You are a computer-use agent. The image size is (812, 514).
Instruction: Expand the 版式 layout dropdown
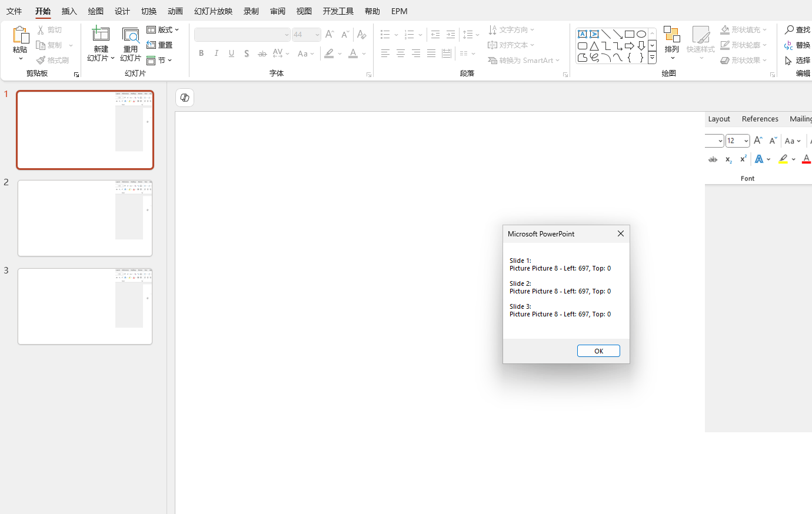[x=163, y=29]
